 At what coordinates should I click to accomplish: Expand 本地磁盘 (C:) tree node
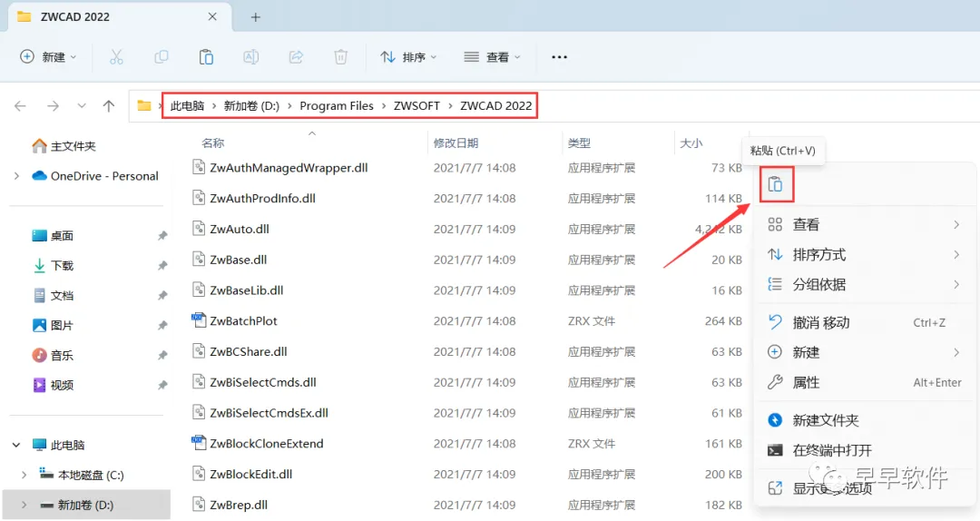pos(24,476)
